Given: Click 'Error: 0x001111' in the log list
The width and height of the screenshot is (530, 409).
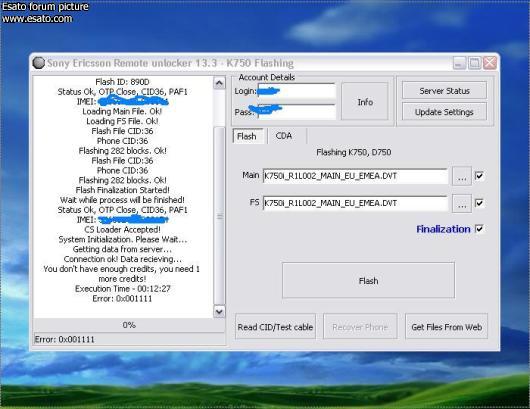Looking at the screenshot, I should (122, 298).
